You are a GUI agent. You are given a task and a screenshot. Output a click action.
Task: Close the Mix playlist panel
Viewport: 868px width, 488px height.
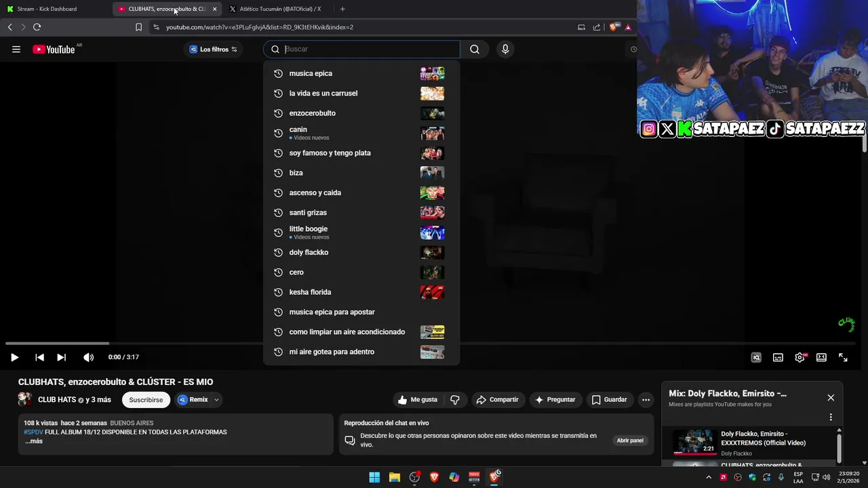click(x=831, y=398)
